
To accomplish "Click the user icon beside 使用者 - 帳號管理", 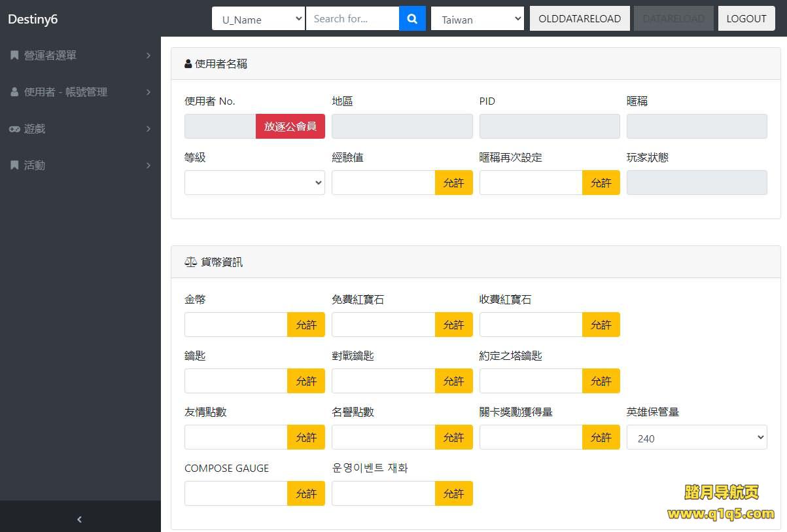I will (14, 92).
